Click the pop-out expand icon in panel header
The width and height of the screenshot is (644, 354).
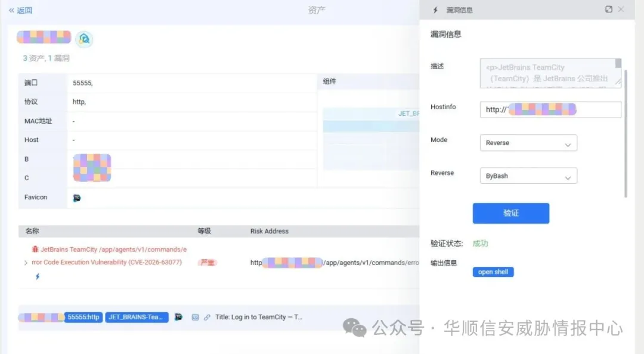pos(609,9)
